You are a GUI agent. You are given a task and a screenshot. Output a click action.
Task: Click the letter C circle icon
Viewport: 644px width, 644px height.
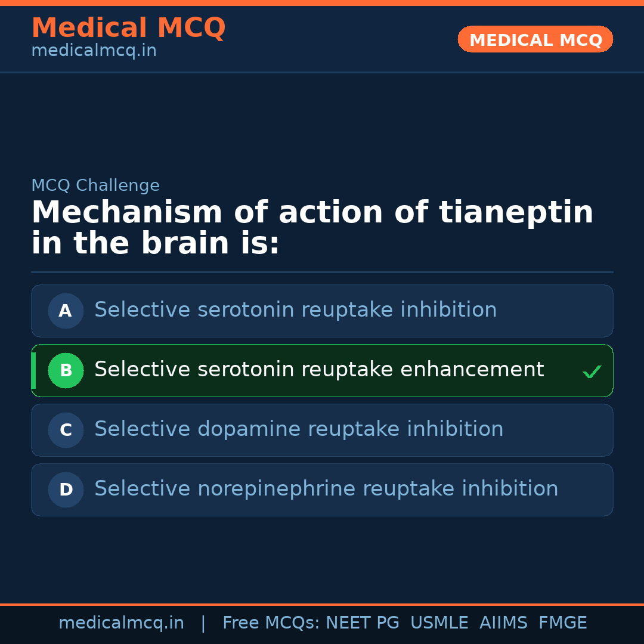66,430
